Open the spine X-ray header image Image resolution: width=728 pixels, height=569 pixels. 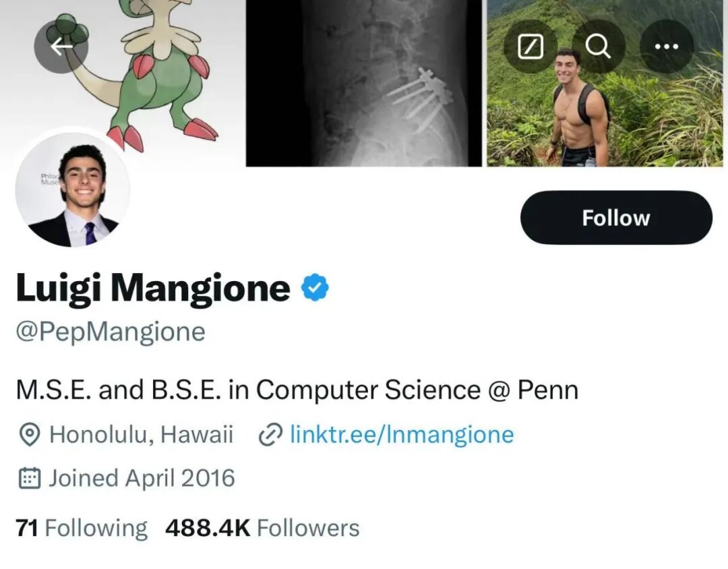point(363,83)
